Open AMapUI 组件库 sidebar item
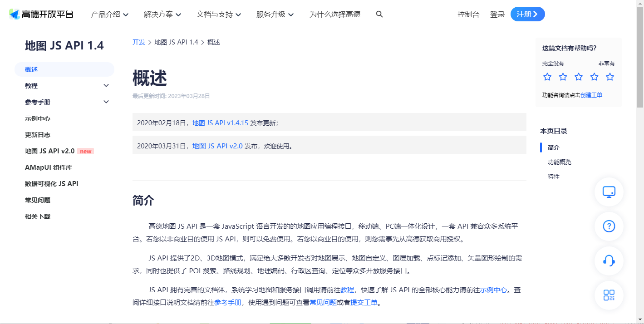Screen dimensions: 644x324 [x=49, y=167]
